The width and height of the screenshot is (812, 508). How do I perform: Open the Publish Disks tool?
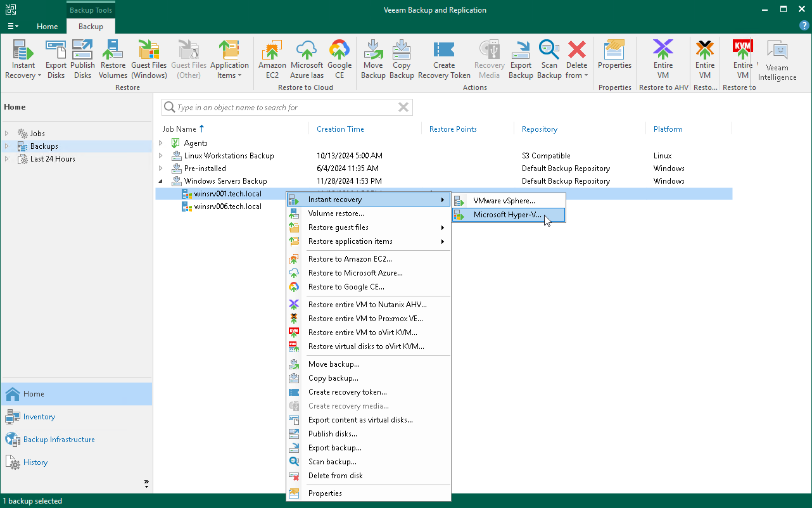[82, 58]
